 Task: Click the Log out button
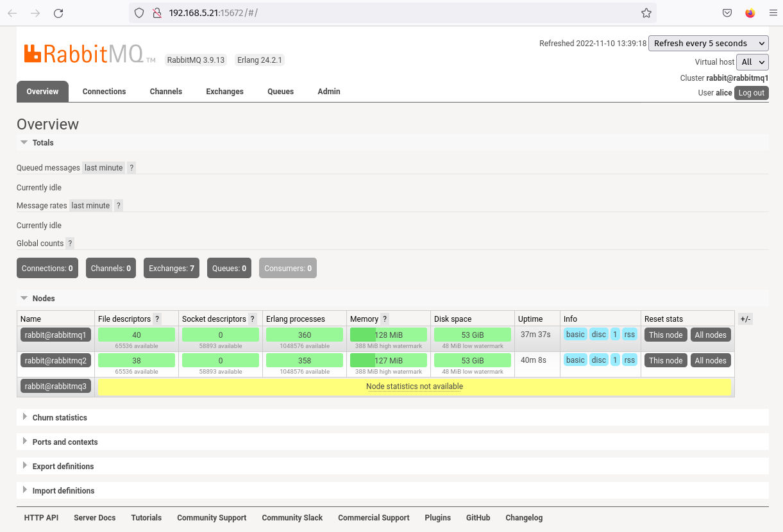[752, 93]
